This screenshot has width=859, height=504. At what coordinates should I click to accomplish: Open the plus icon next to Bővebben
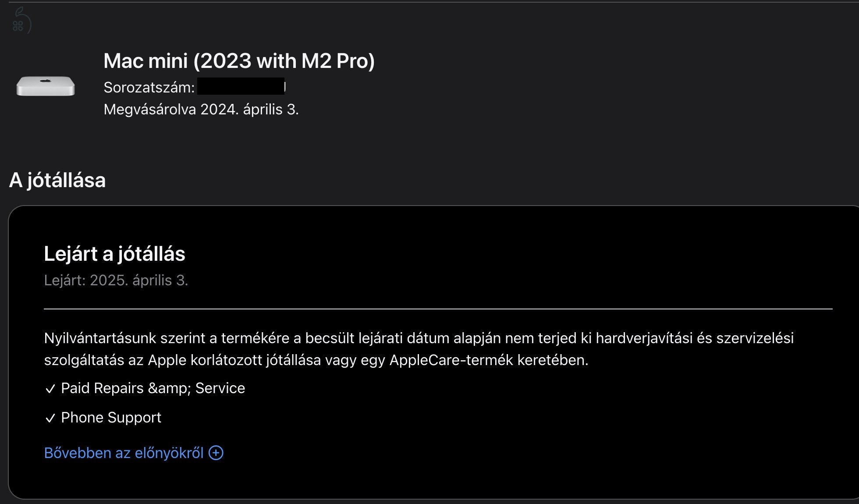(x=216, y=453)
